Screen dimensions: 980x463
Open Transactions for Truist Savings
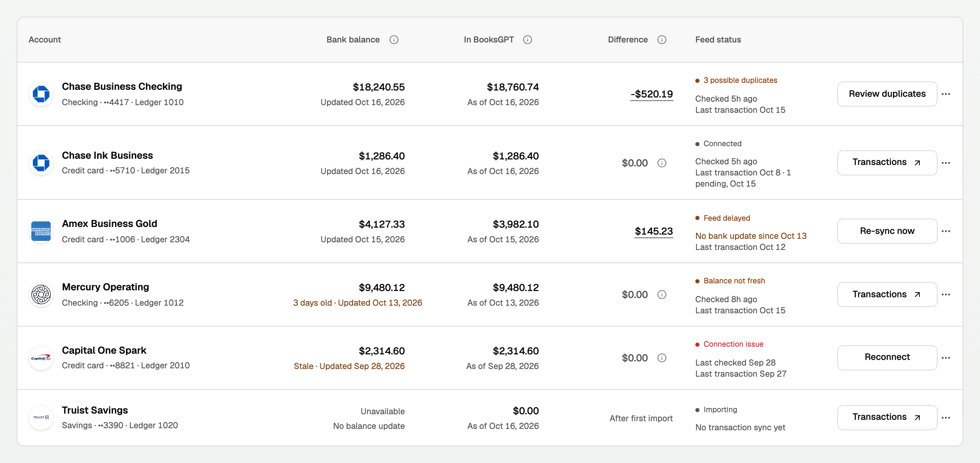(x=887, y=417)
